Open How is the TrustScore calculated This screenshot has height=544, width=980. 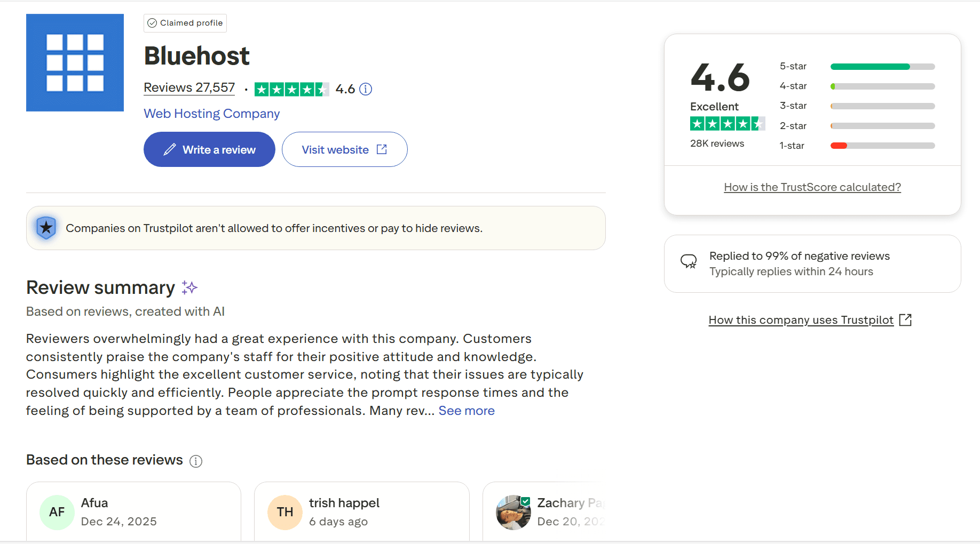812,187
